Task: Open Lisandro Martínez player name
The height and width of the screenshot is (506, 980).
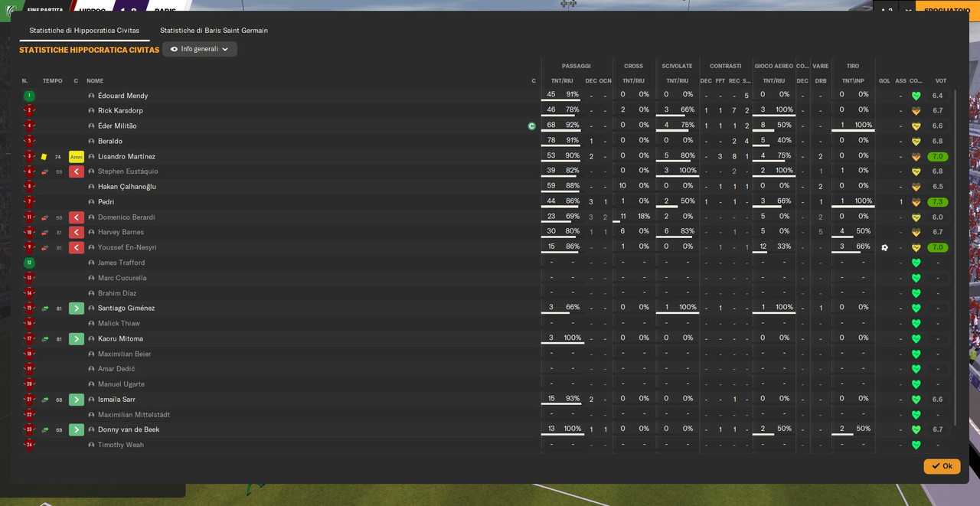Action: pos(126,157)
